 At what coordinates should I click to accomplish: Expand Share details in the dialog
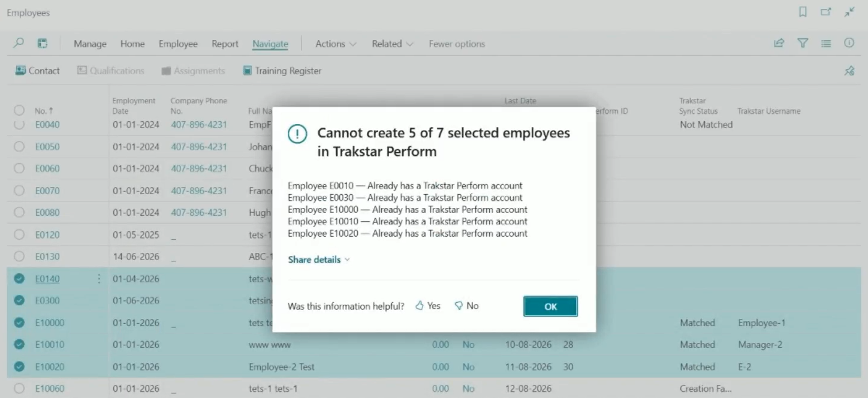(x=319, y=260)
